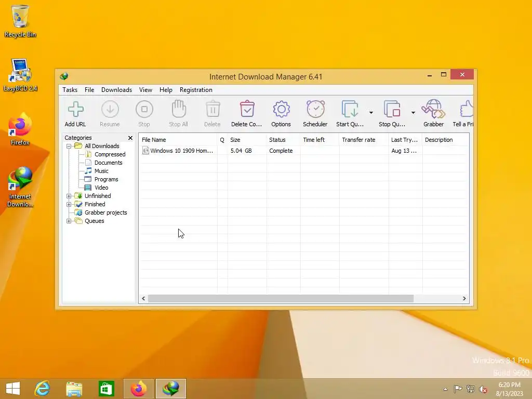This screenshot has width=532, height=399.
Task: Click the muted volume tray icon
Action: click(x=483, y=389)
